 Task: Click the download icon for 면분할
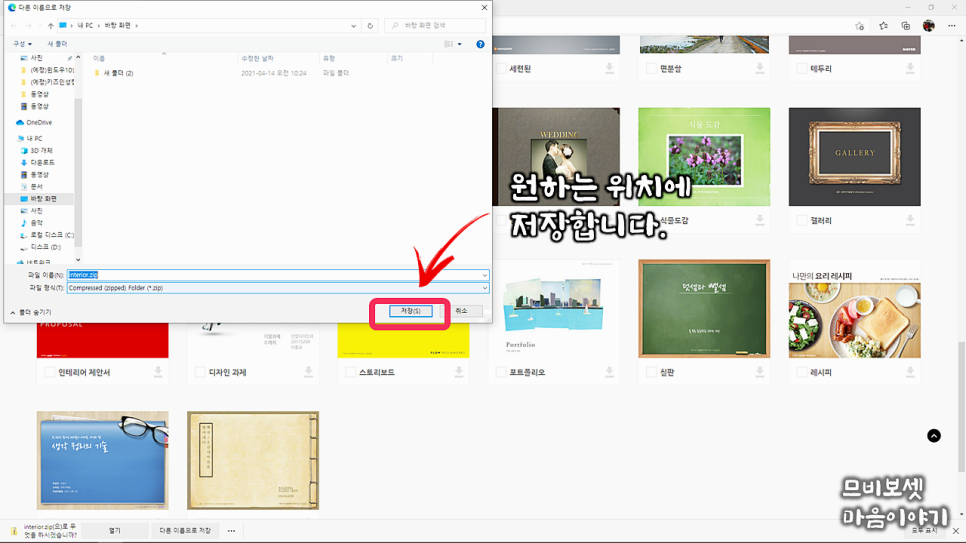(x=760, y=68)
